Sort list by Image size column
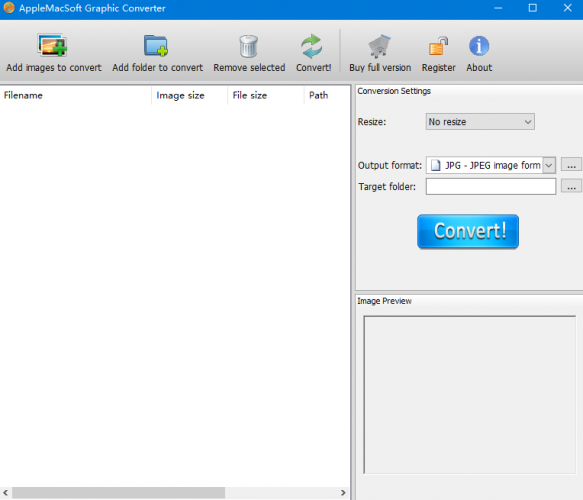583x500 pixels. (190, 96)
